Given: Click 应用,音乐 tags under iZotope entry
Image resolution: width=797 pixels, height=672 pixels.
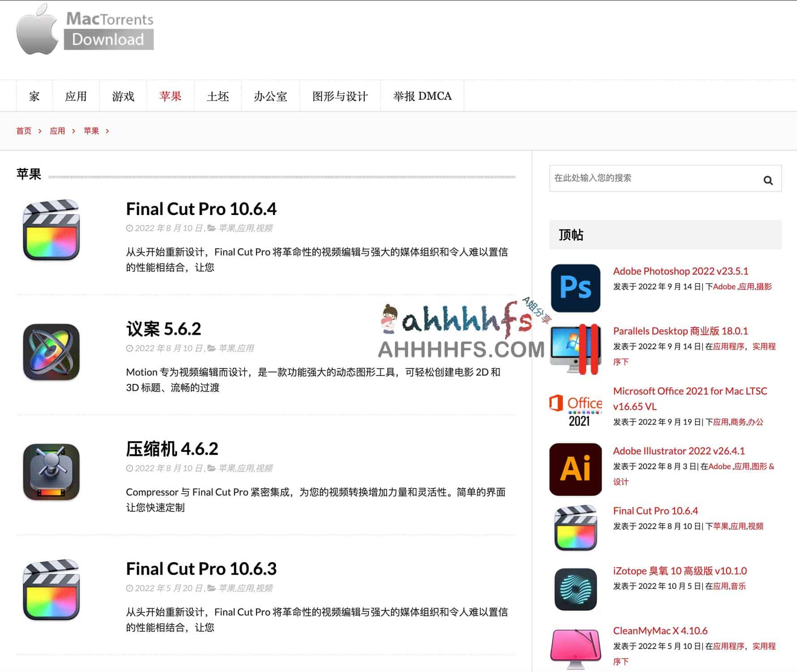Looking at the screenshot, I should coord(729,586).
